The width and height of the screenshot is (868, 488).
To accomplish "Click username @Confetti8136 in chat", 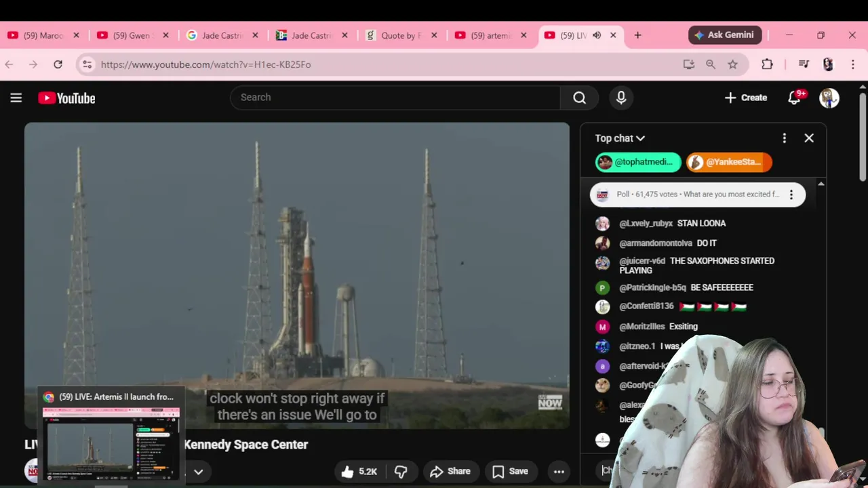I will 646,306.
